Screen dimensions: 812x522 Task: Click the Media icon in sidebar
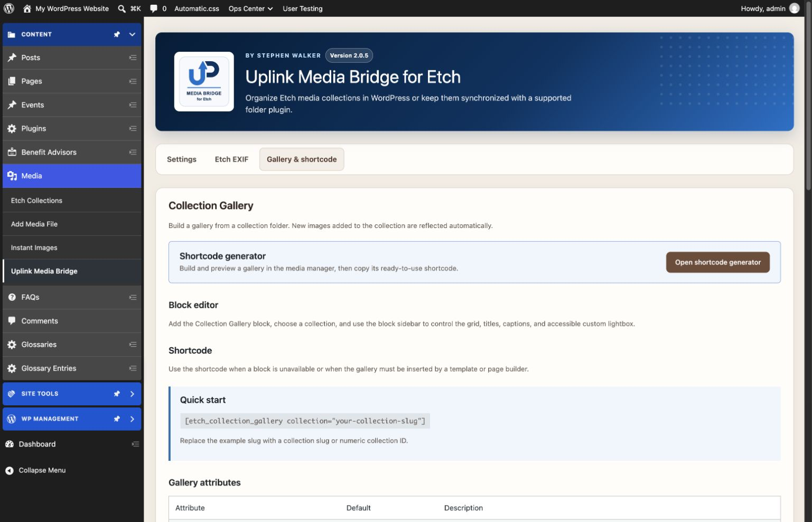(x=12, y=176)
